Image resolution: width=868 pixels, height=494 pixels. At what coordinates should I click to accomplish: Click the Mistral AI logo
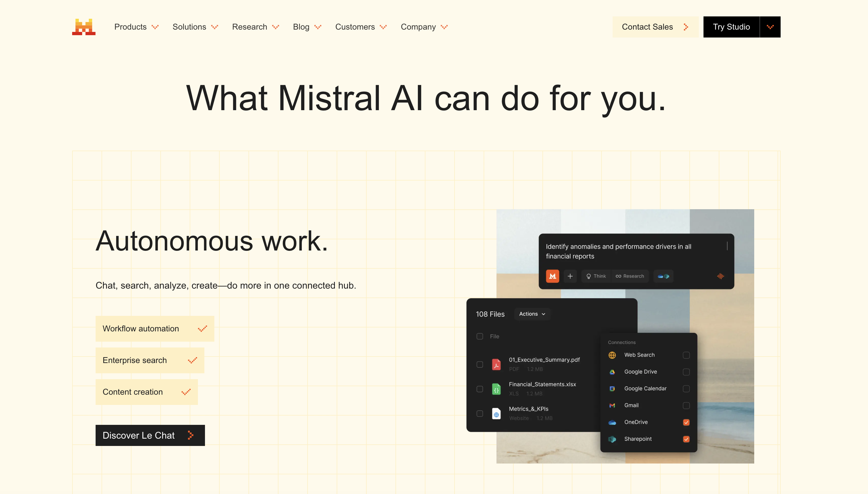click(84, 27)
